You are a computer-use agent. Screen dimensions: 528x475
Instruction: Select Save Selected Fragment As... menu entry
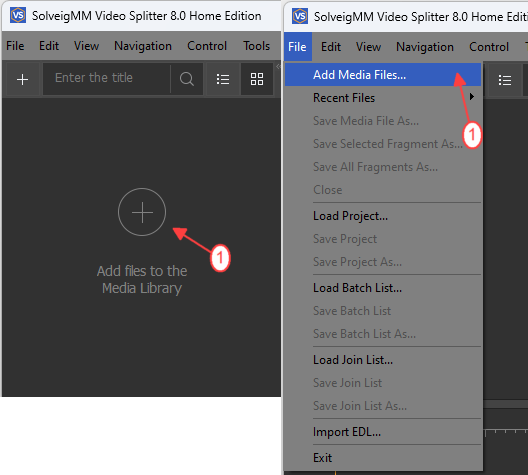tap(383, 144)
